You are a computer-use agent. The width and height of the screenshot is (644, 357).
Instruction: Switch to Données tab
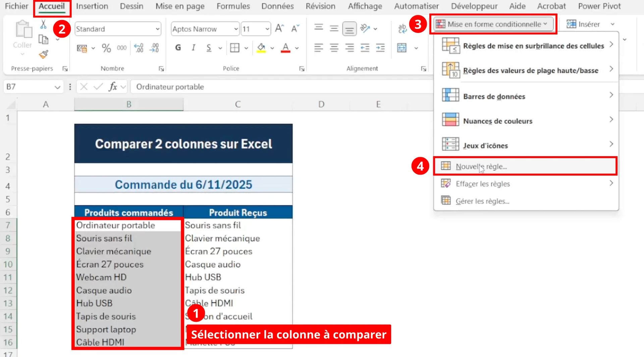(x=277, y=6)
